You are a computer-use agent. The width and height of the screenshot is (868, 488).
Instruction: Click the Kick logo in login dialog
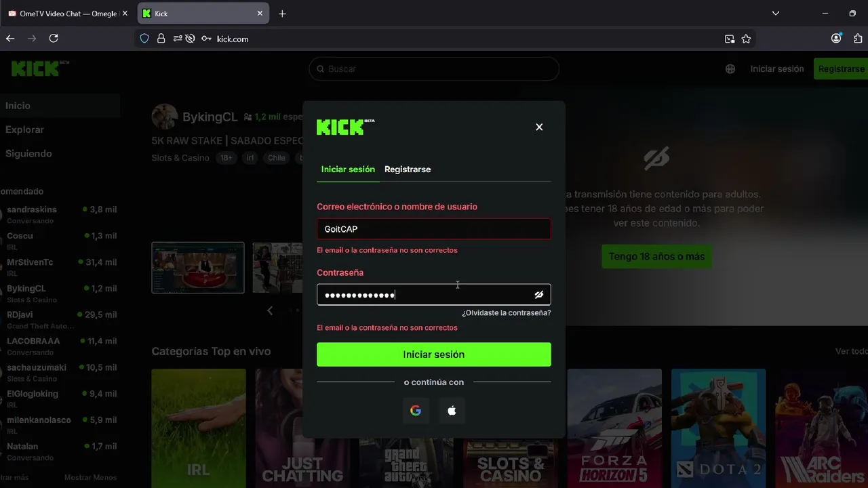click(345, 127)
